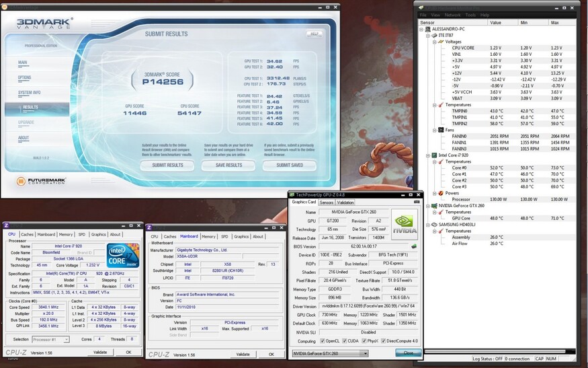This screenshot has height=368, width=588.
Task: Click the Max column header
Action: (x=562, y=22)
